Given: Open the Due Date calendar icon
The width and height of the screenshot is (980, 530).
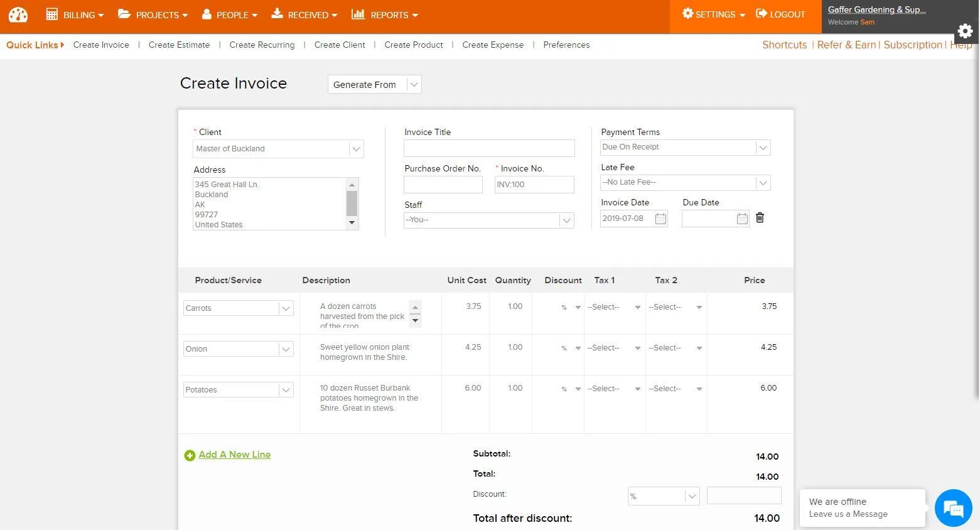Looking at the screenshot, I should point(742,219).
